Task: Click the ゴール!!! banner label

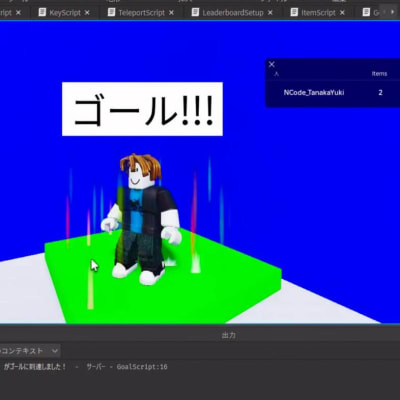Action: [142, 109]
